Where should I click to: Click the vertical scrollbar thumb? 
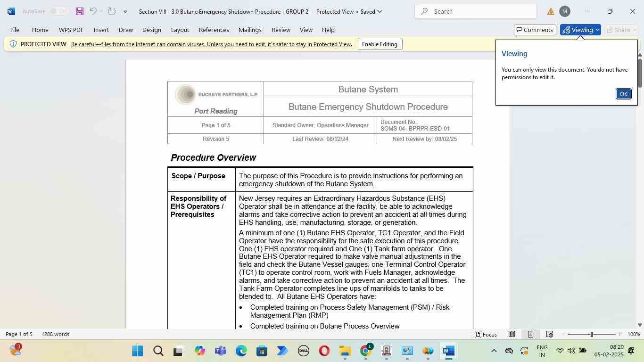[640, 73]
